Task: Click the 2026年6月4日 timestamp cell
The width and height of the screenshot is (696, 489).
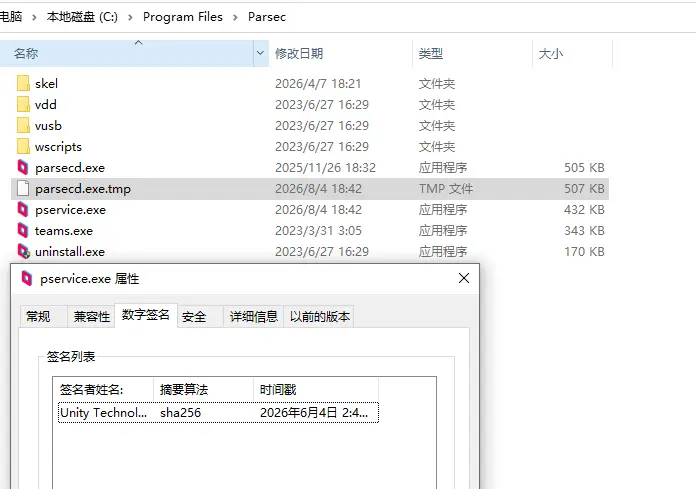Action: pos(314,413)
